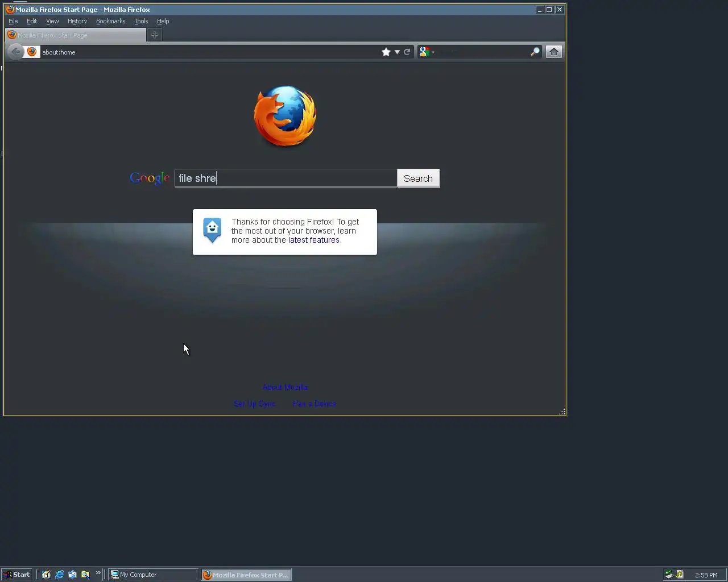Image resolution: width=728 pixels, height=582 pixels.
Task: Expand the quick launch overflow chevron
Action: pyautogui.click(x=98, y=573)
